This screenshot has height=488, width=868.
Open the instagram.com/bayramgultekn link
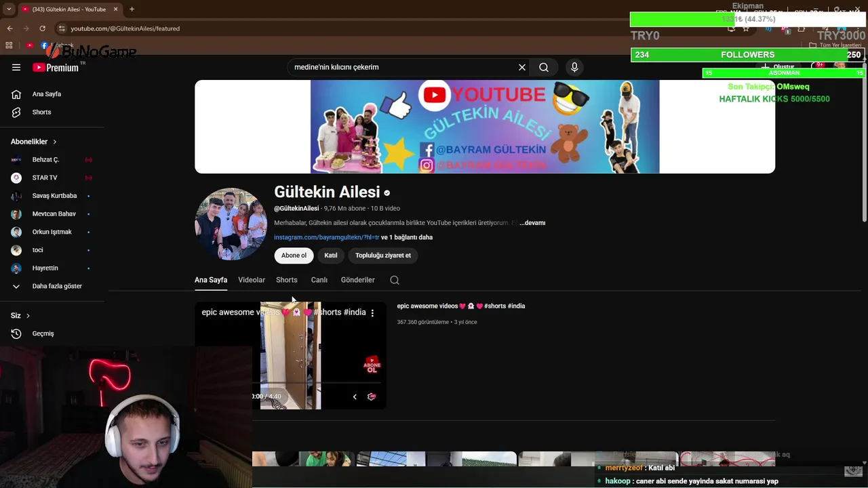(x=326, y=237)
